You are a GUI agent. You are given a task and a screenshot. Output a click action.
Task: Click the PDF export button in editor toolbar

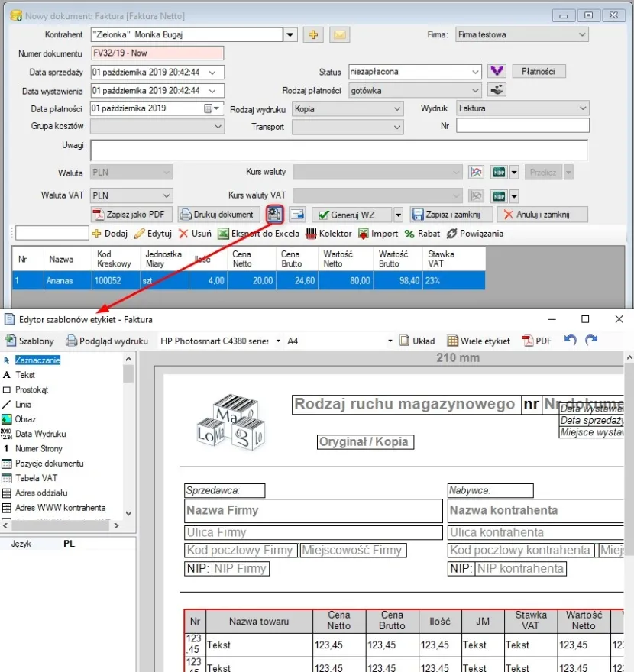click(x=536, y=341)
